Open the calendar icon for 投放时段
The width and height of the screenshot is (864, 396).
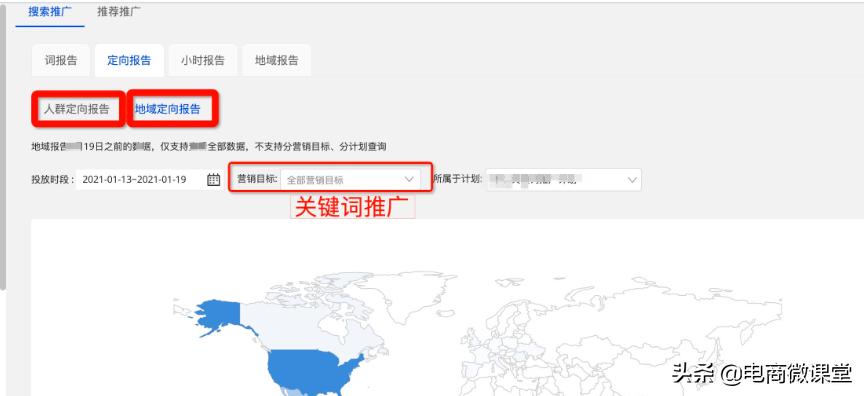click(213, 180)
